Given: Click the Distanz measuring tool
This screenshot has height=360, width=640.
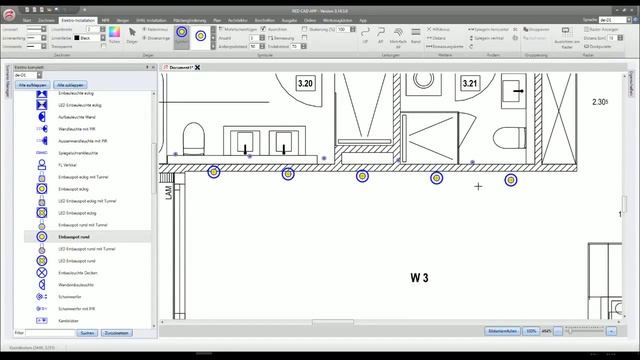Looking at the screenshot, I should pyautogui.click(x=436, y=38).
